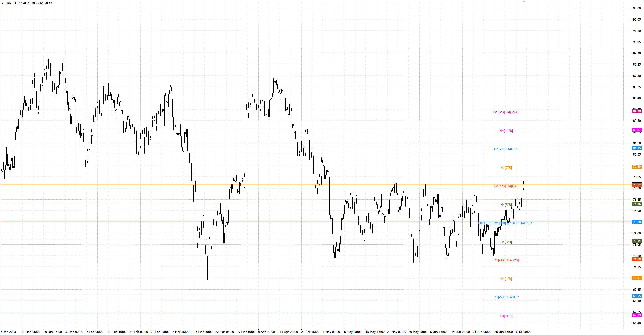The image size is (644, 335).
Task: Click the 15 Mar 00:00 time label
Action: pyautogui.click(x=203, y=332)
